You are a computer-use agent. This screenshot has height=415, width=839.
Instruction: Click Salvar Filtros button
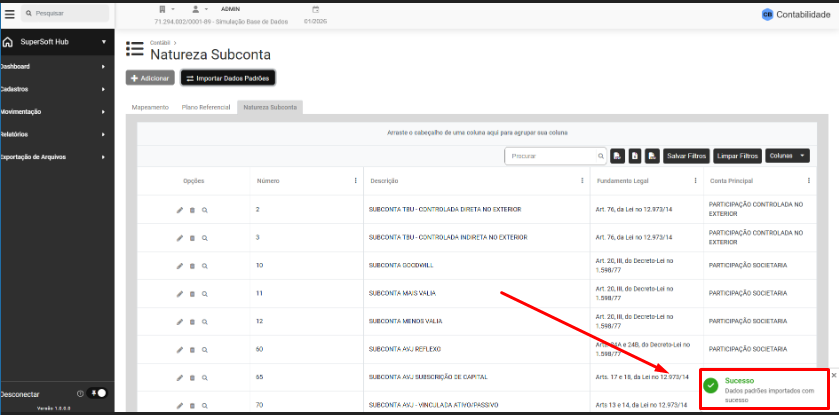coord(686,156)
